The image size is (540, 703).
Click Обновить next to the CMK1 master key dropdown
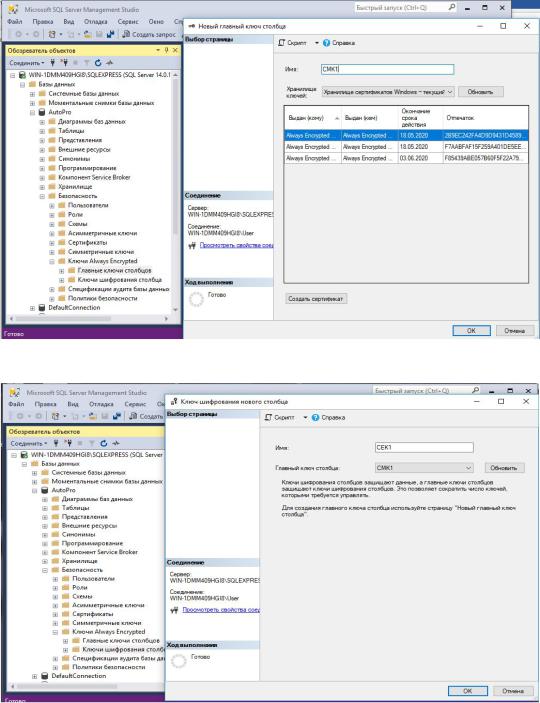tap(504, 468)
